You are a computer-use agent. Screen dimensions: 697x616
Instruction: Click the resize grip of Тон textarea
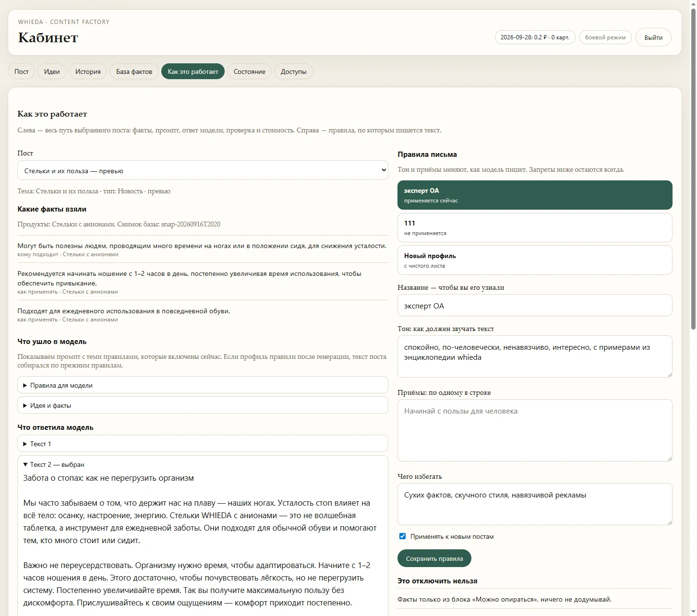point(669,374)
